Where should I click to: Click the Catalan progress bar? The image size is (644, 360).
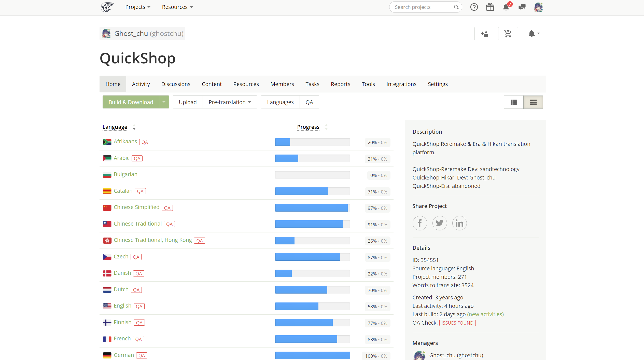(312, 191)
